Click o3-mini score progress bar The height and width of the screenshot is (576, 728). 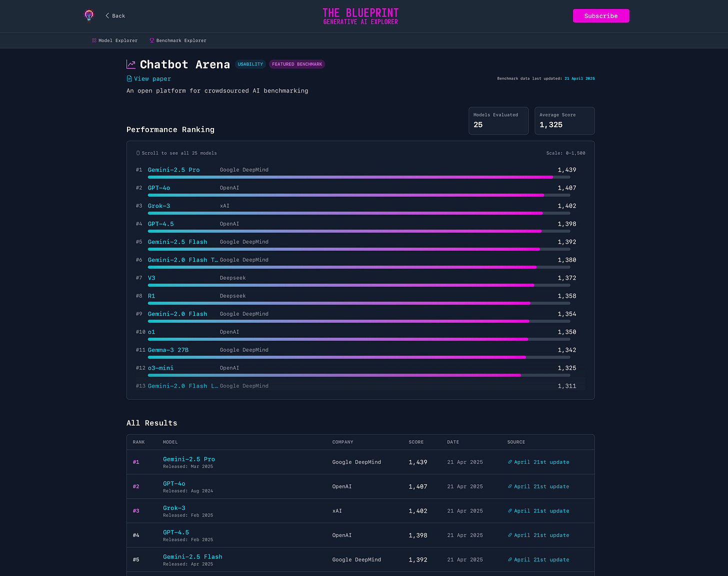pyautogui.click(x=359, y=375)
